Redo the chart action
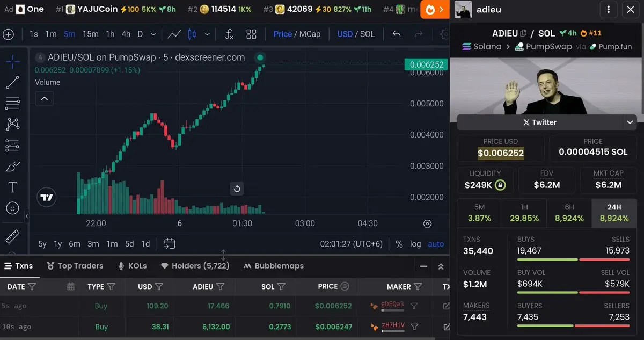 pos(419,34)
